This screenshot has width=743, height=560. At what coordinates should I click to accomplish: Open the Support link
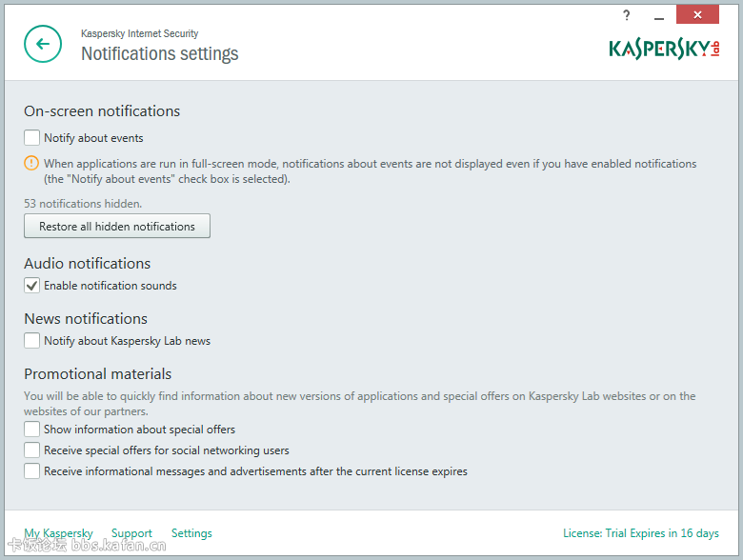pos(131,533)
